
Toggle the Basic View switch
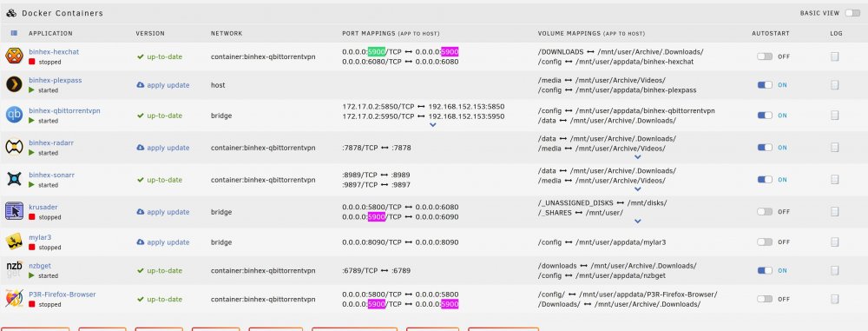[x=852, y=13]
